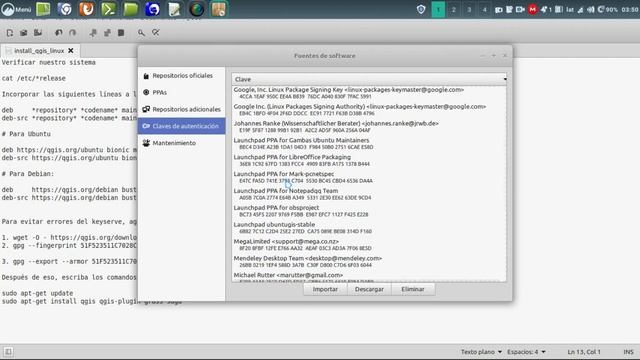The image size is (640, 360).
Task: Switch to workspace 2 in the panel
Action: point(453,9)
